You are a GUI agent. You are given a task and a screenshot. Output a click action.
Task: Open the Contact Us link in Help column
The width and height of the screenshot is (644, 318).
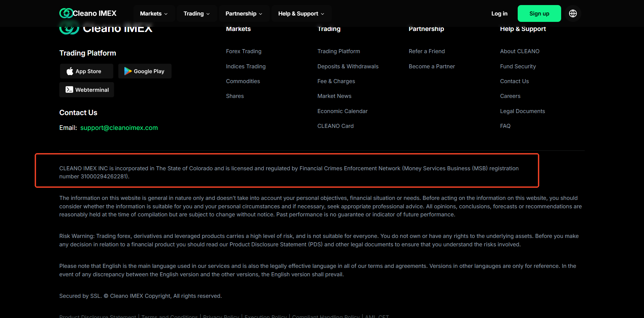tap(514, 81)
